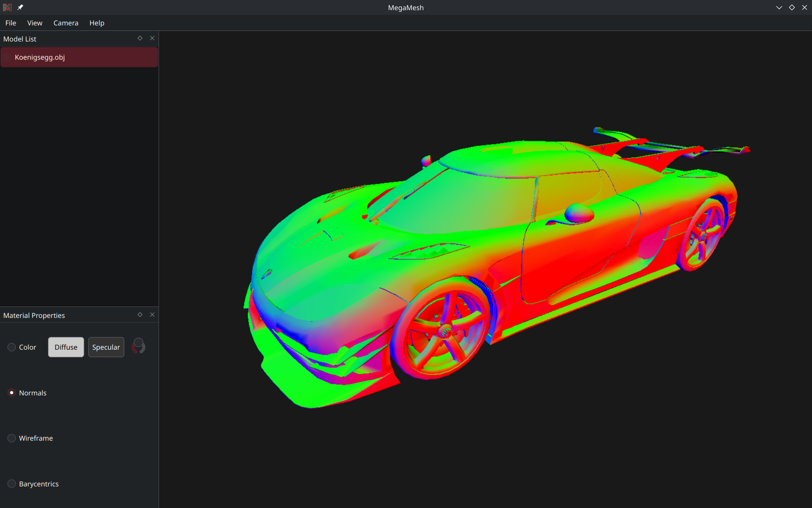Image resolution: width=812 pixels, height=508 pixels.
Task: Select the Normals radio button
Action: 11,393
